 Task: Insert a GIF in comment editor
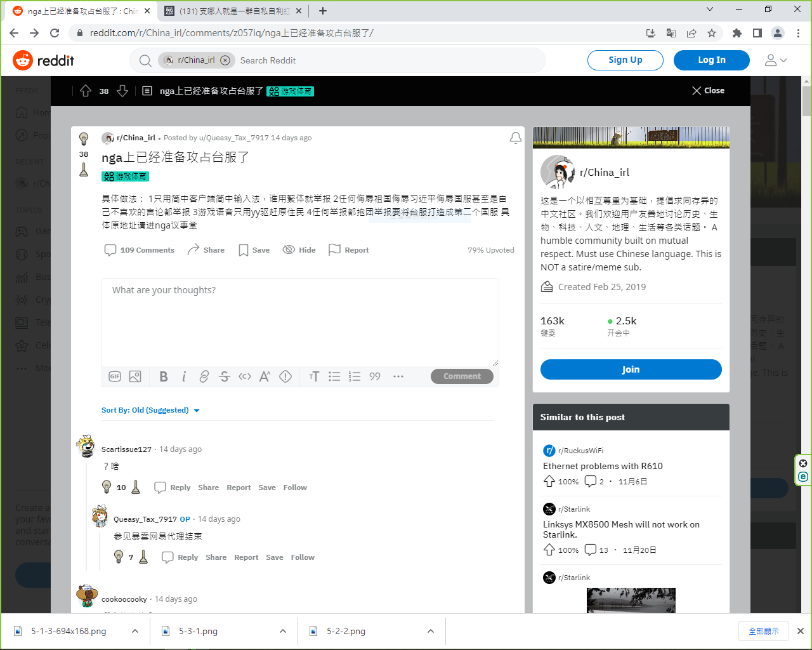pos(115,376)
